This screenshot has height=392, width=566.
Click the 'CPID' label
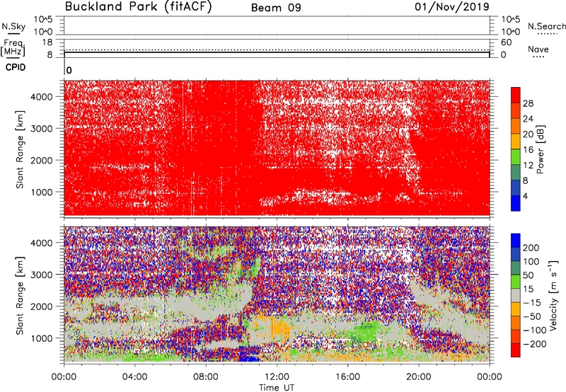16,67
